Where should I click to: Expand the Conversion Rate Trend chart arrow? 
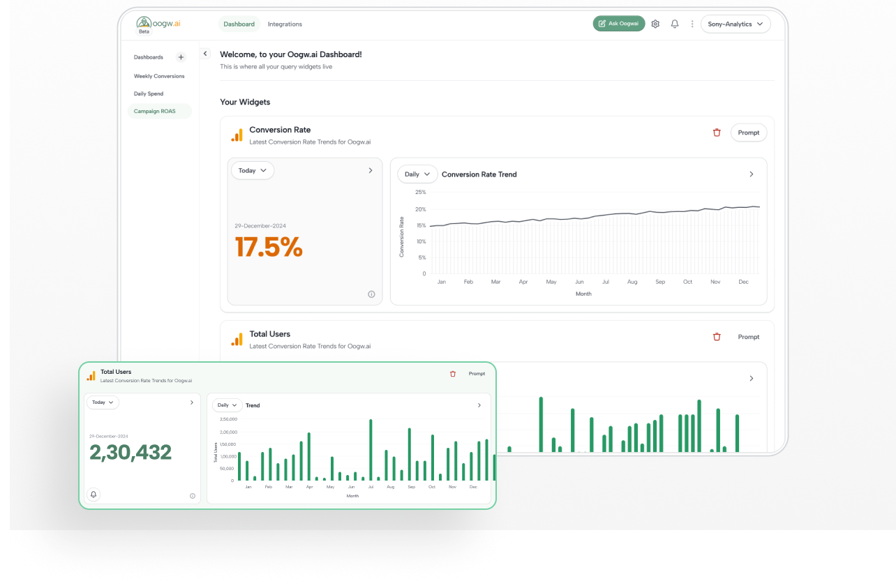(x=751, y=174)
